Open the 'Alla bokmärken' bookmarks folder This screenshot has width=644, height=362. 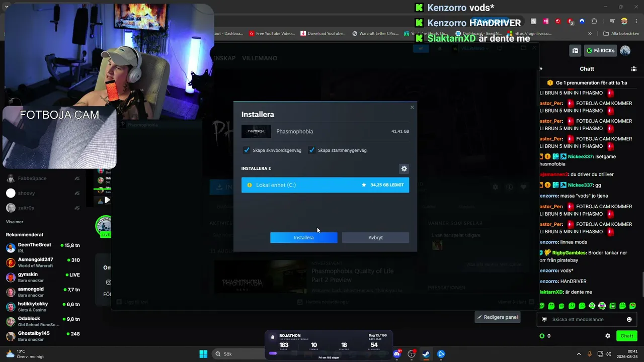coord(621,34)
